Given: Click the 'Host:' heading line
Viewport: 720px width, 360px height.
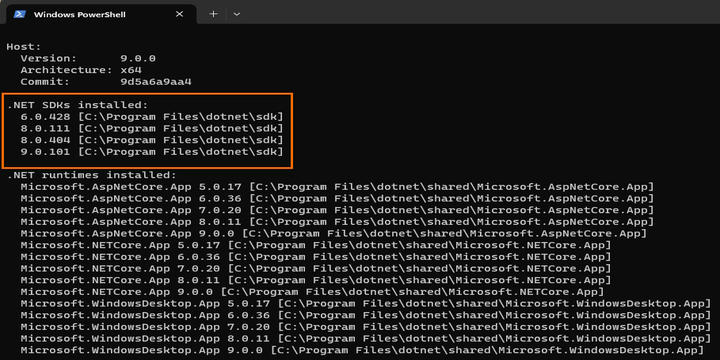Looking at the screenshot, I should pyautogui.click(x=24, y=47).
